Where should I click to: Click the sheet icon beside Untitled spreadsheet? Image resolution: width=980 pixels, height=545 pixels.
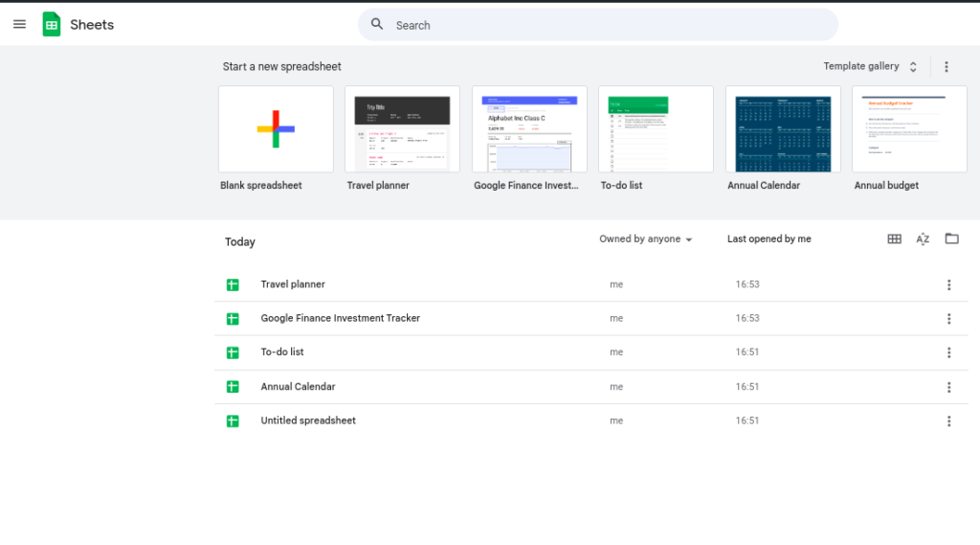(233, 421)
